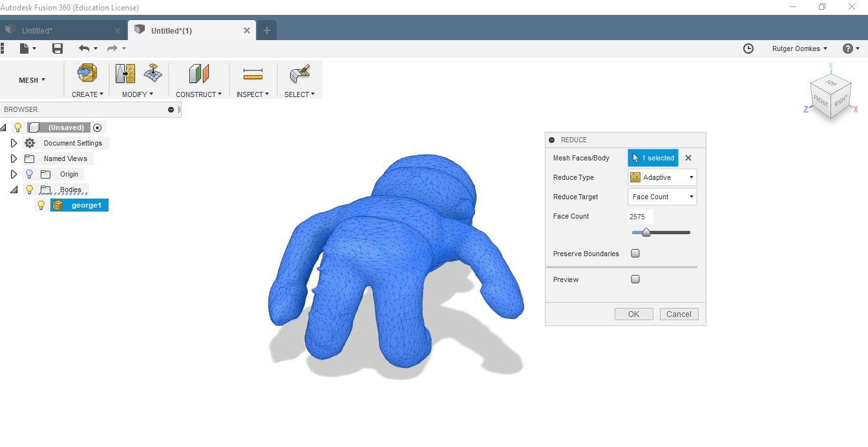Click the Bodies folder icon
The image size is (868, 447).
coord(45,190)
